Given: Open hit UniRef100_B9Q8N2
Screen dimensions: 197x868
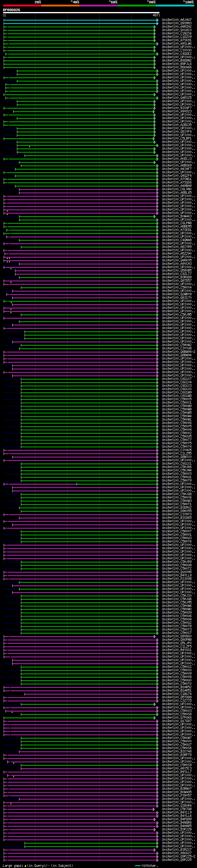Looking at the screenshot, I should click(177, 61).
